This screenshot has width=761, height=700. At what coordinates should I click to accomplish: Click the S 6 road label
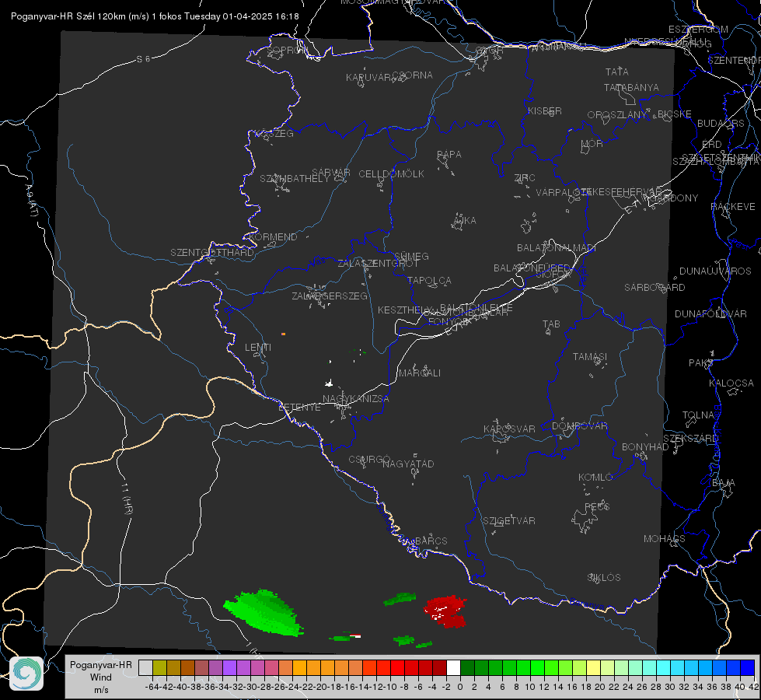click(143, 59)
